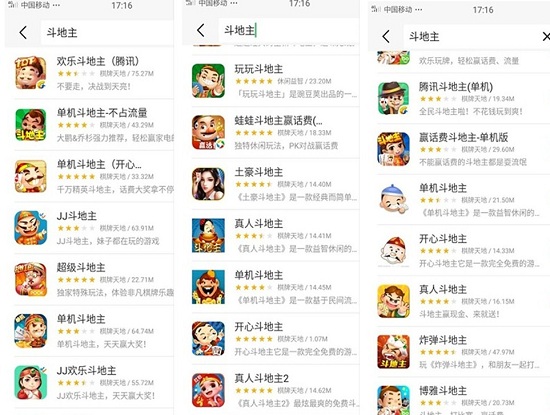Click left screen search box 斗地主
Screen dimensions: 550x415
107,32
